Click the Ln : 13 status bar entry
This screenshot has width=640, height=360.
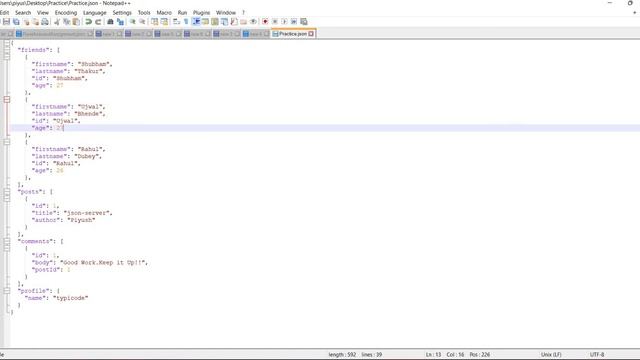click(433, 355)
